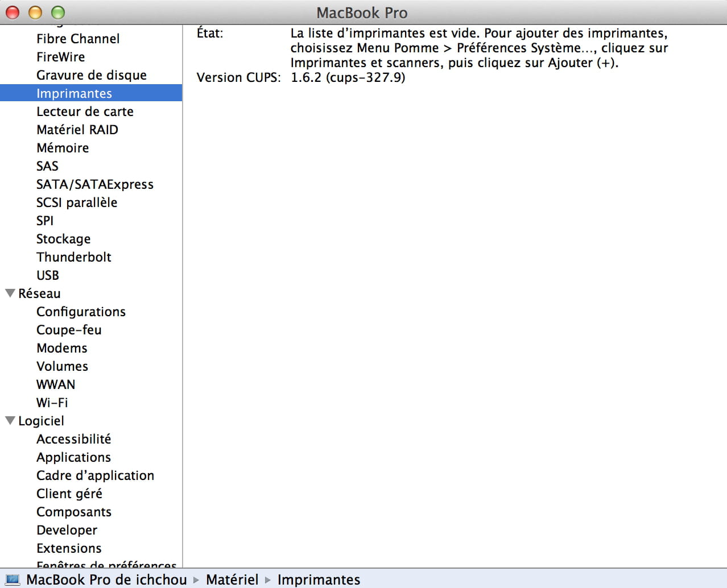Select SATA/SATAExpress in the list

[94, 184]
